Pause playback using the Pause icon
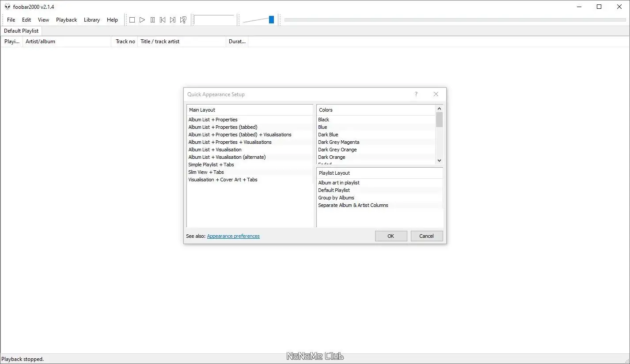Viewport: 630px width, 364px height. click(x=152, y=20)
